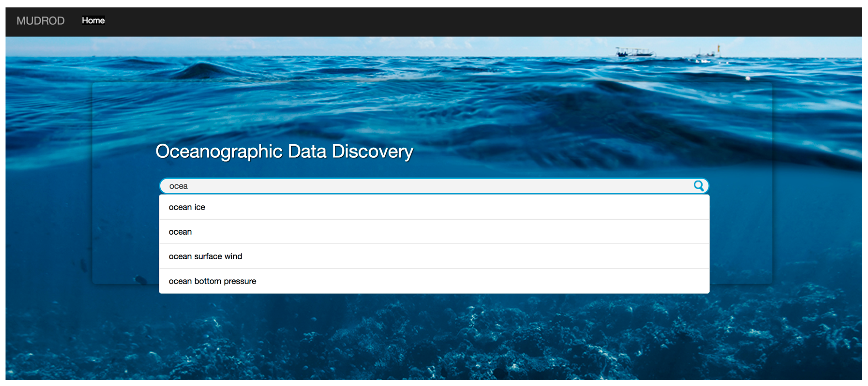The height and width of the screenshot is (386, 868).
Task: Focus the search input field
Action: (x=404, y=186)
